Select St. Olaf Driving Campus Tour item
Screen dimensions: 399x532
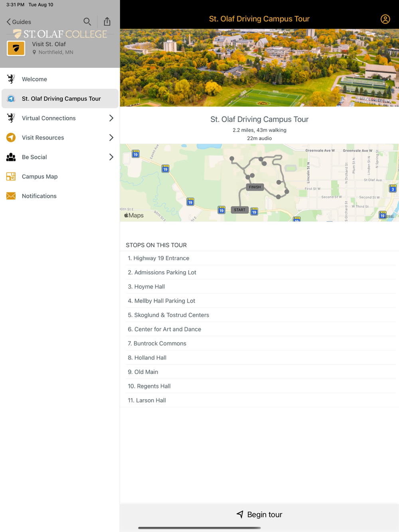coord(60,99)
